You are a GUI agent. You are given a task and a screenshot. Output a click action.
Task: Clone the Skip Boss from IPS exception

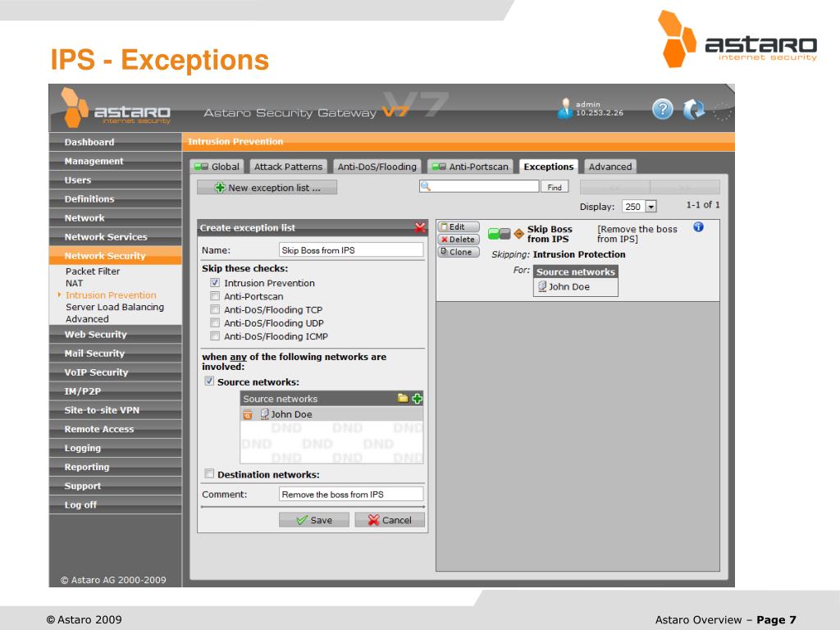pos(459,252)
